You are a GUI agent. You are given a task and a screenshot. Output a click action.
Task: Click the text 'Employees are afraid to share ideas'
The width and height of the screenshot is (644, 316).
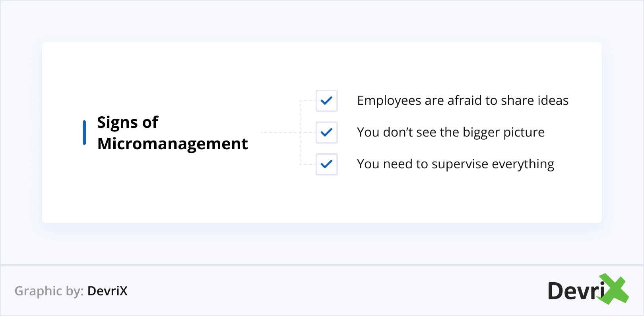click(x=462, y=101)
